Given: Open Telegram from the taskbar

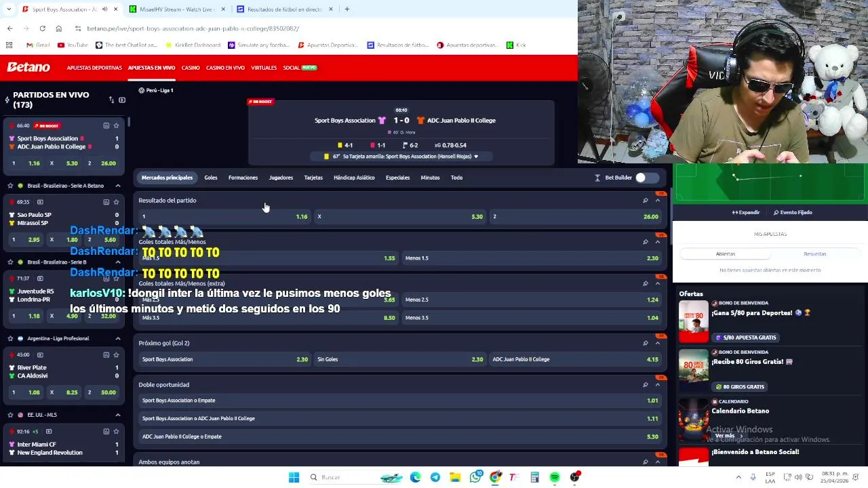Looking at the screenshot, I should (435, 477).
